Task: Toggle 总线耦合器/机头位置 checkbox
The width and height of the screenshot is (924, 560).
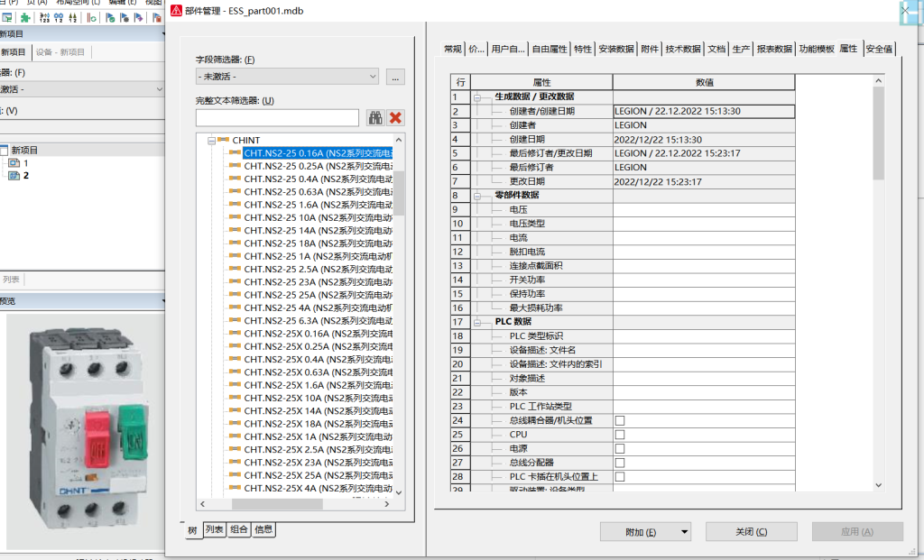Action: tap(620, 420)
